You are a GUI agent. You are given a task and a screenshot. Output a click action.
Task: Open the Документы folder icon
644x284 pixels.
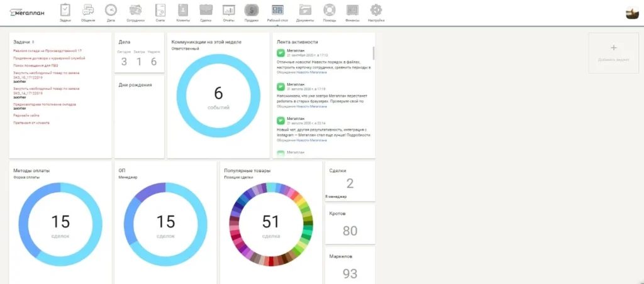tap(305, 10)
